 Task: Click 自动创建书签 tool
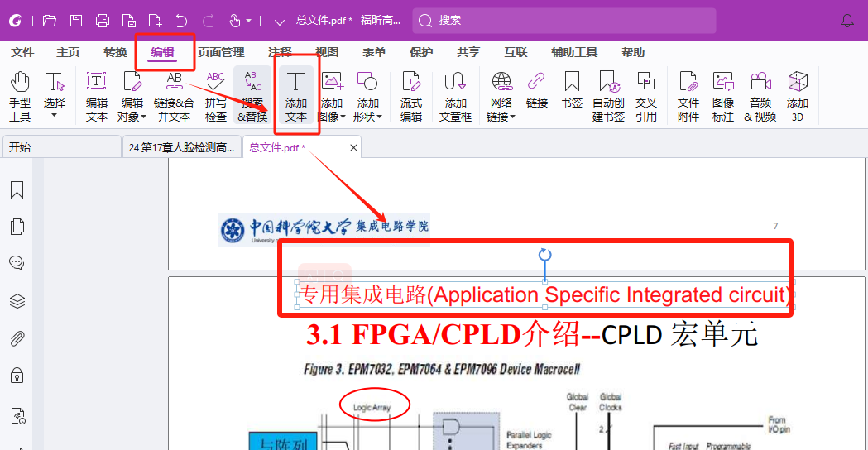pyautogui.click(x=608, y=96)
